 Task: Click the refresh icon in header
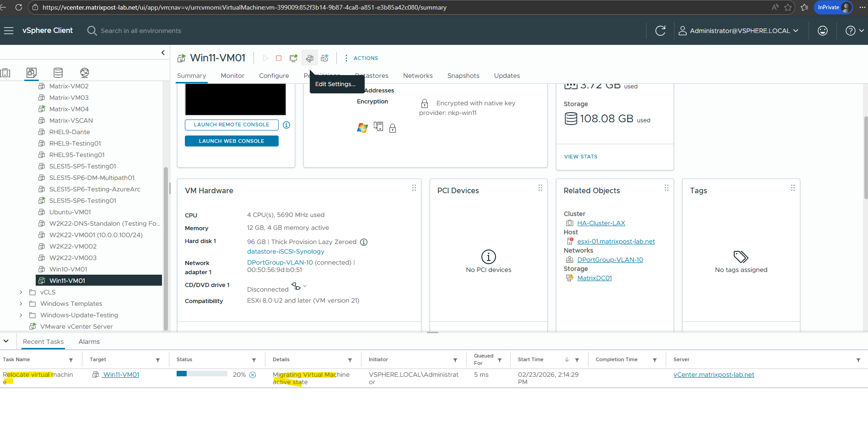660,31
